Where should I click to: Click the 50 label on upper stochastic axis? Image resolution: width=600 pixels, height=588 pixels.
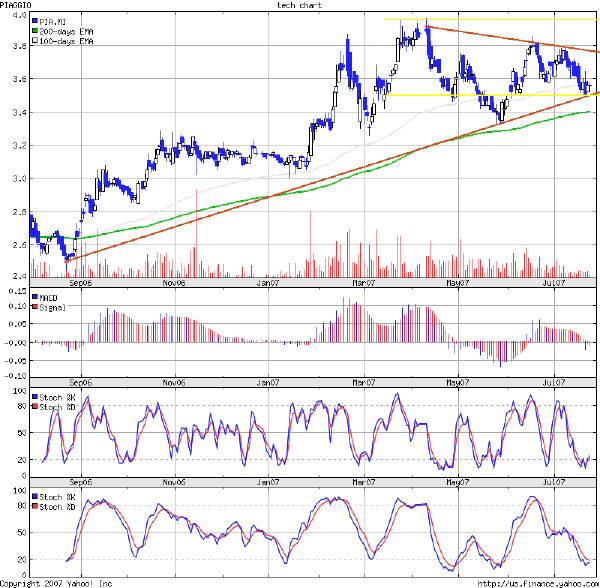[22, 433]
